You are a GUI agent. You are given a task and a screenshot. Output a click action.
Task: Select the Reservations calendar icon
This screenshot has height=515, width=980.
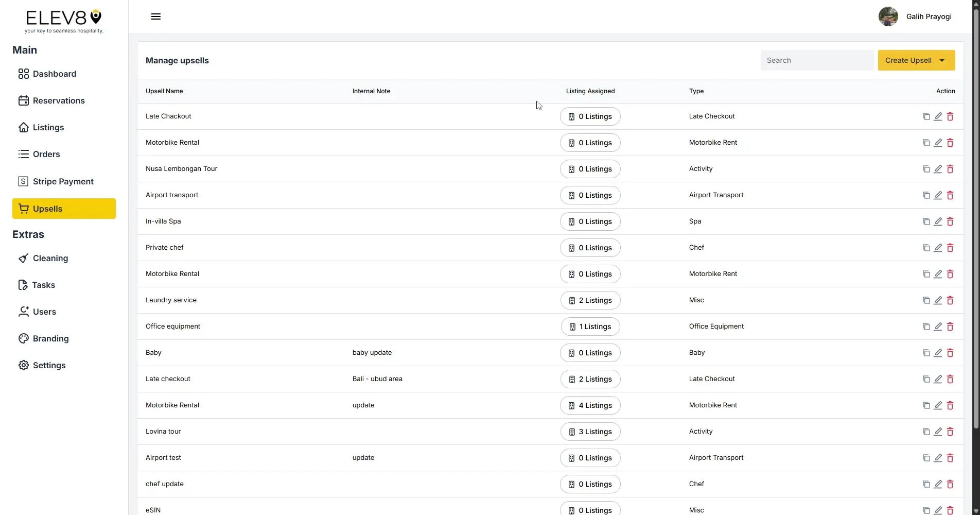point(23,100)
